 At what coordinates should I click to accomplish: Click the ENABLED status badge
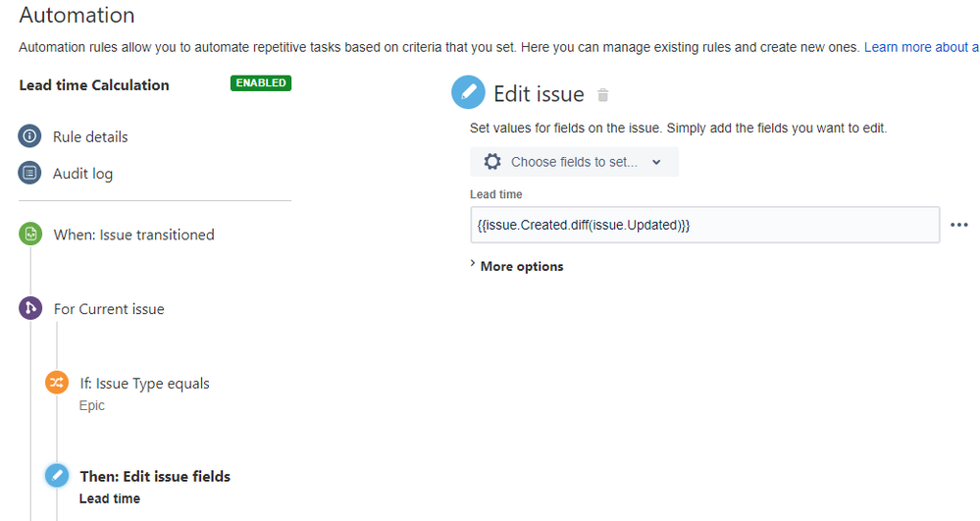click(261, 82)
